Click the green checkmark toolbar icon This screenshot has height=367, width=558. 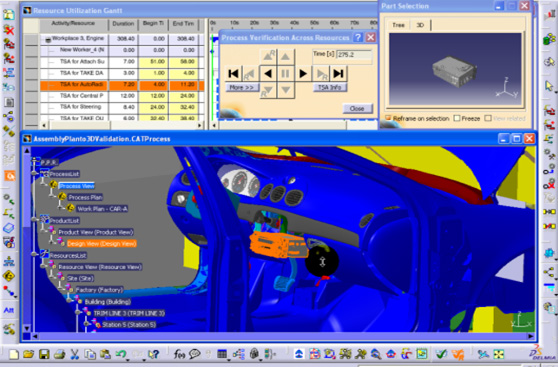click(441, 354)
